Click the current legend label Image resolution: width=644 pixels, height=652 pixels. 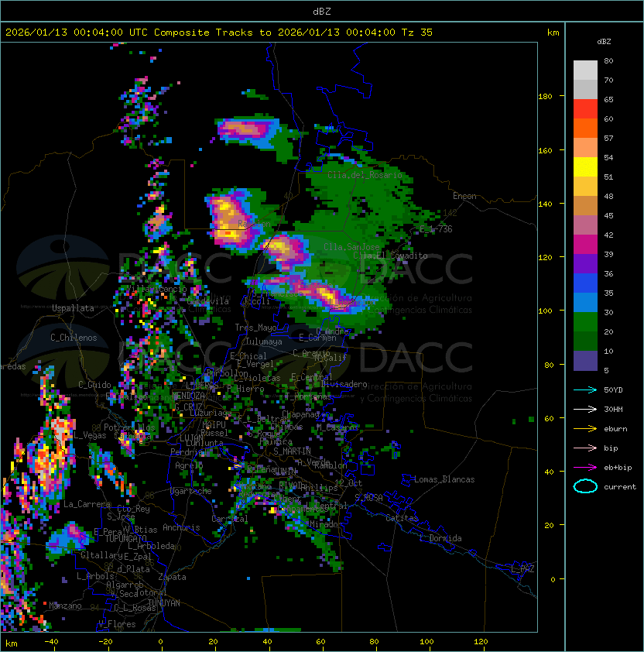[x=620, y=486]
